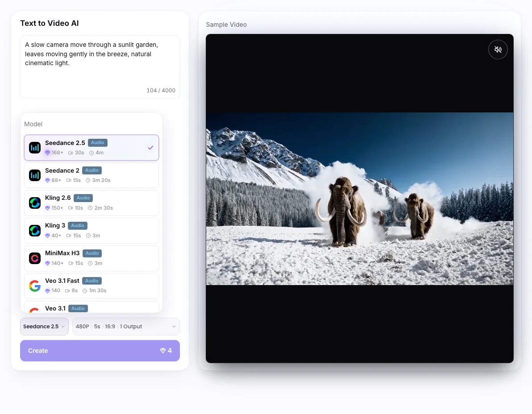This screenshot has width=532, height=414.
Task: Click the diamond credit icon beside 150+
Action: (47, 208)
